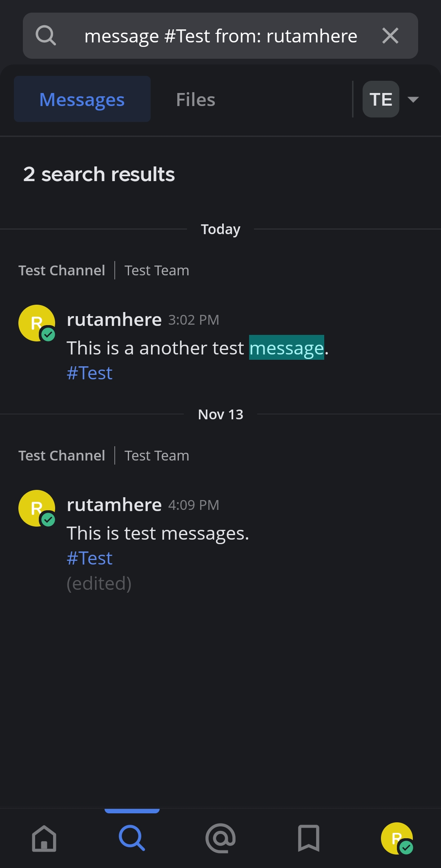Open the #Test channel link in today's message

[x=89, y=372]
